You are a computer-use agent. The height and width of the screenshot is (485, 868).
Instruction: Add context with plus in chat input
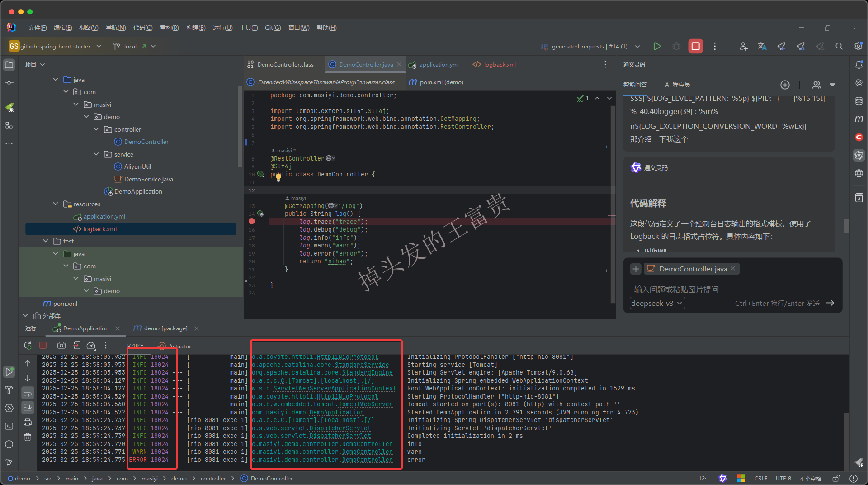(x=636, y=269)
